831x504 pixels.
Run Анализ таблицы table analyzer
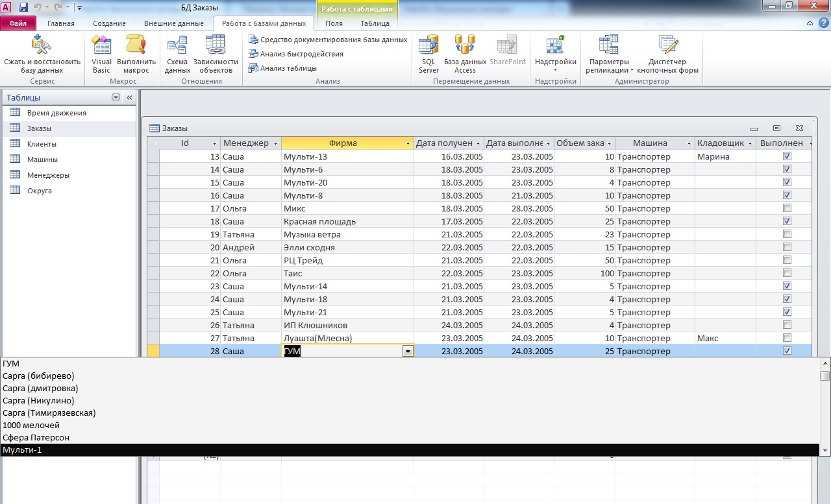pyautogui.click(x=283, y=68)
